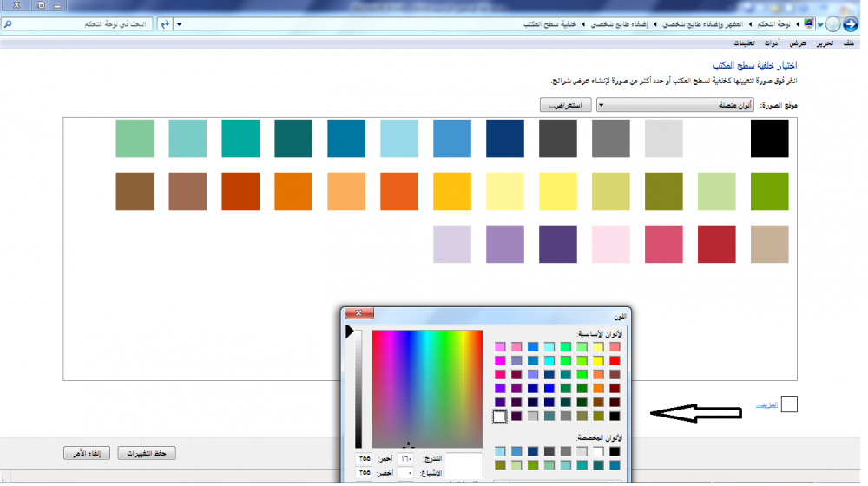Click the حفظ التغييرات save button
The width and height of the screenshot is (868, 486).
[x=148, y=453]
